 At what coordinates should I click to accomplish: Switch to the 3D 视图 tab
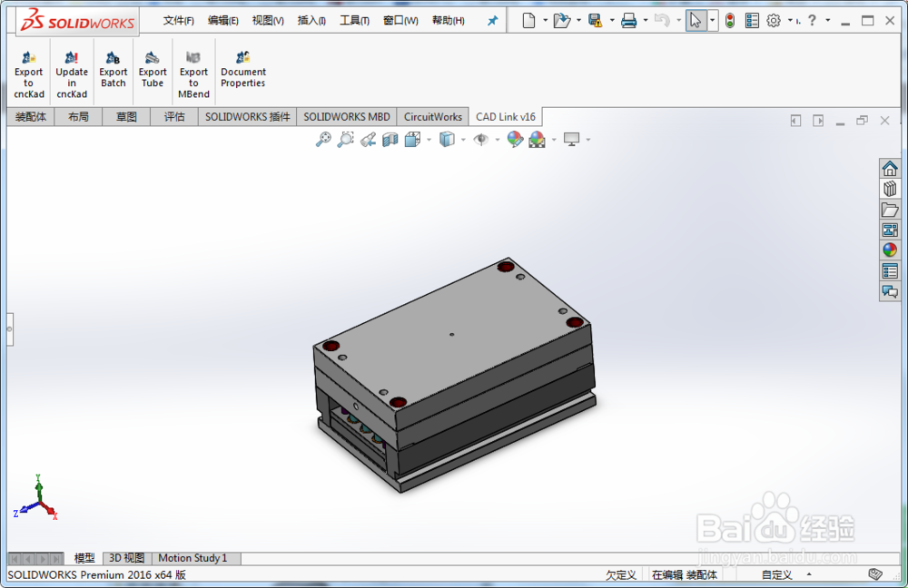tap(127, 558)
